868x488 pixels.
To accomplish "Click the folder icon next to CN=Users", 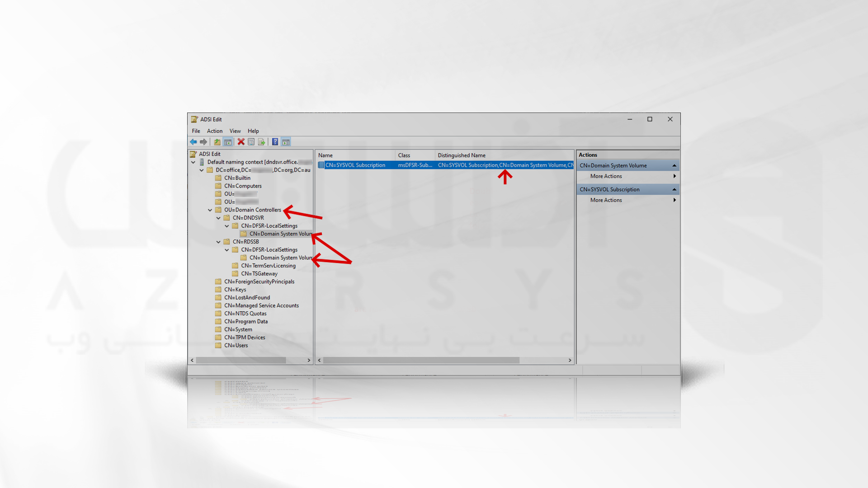I will (218, 345).
